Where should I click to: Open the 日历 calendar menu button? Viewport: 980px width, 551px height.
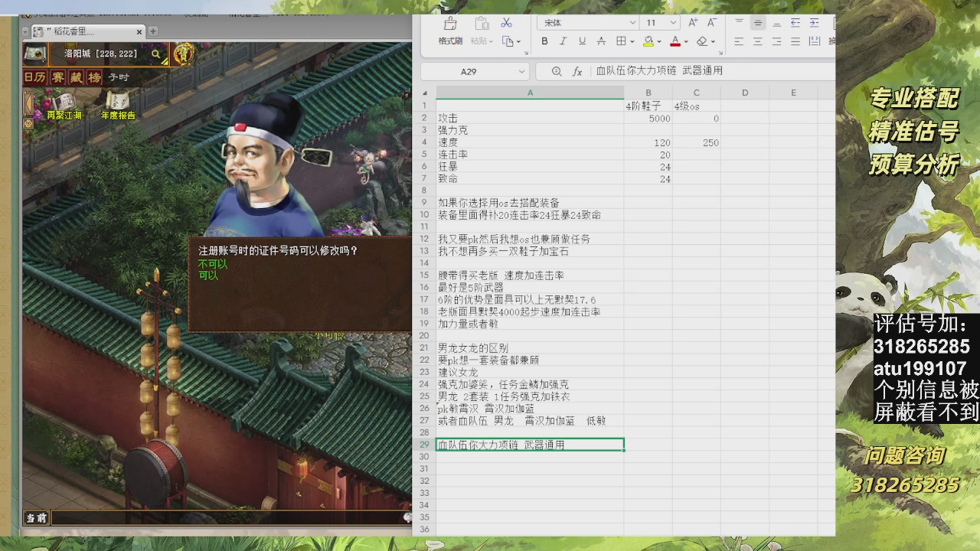34,77
